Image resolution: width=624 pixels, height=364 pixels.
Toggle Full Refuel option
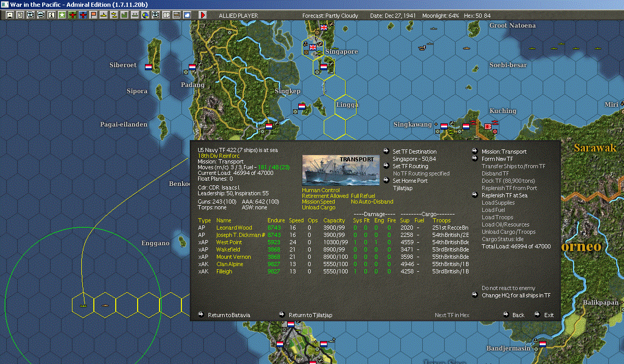tap(363, 196)
